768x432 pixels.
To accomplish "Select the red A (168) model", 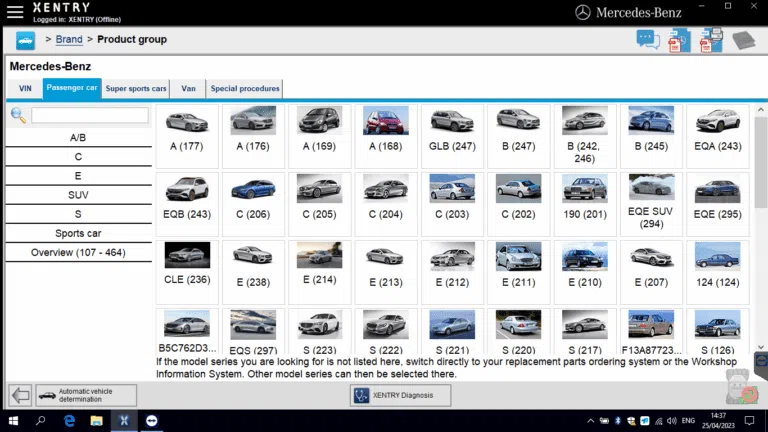I will (x=386, y=136).
